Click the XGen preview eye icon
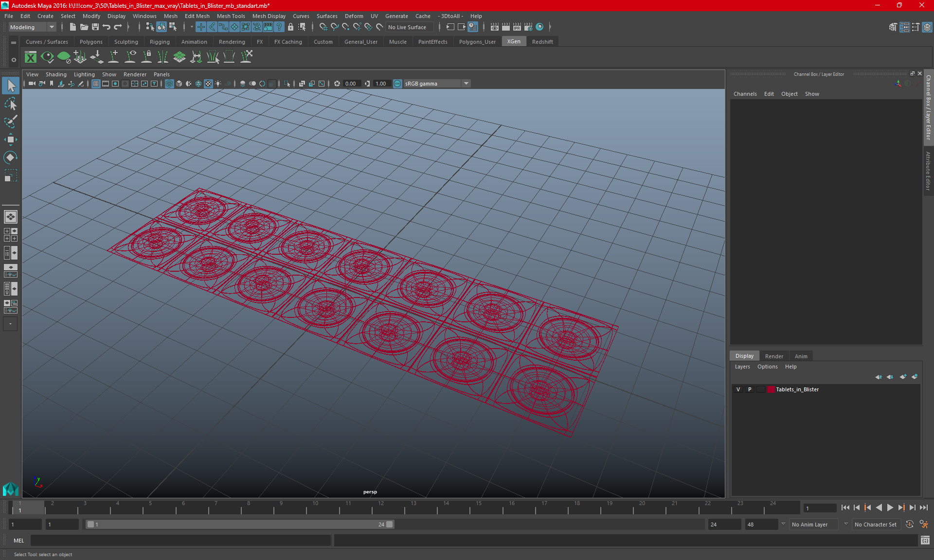Image resolution: width=934 pixels, height=560 pixels. point(47,57)
